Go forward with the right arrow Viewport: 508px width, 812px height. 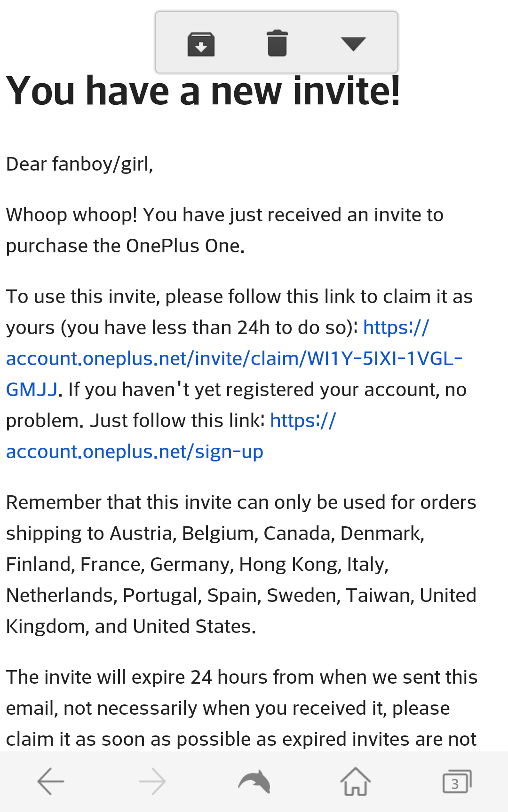pos(152,781)
